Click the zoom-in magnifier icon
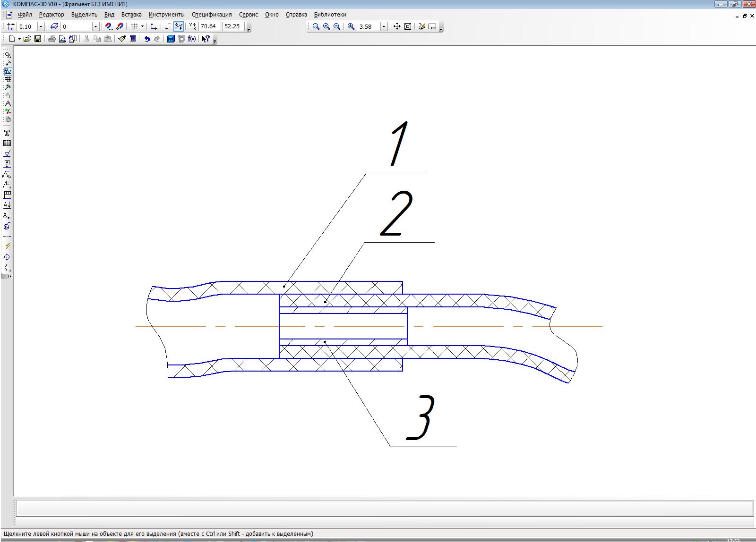Viewport: 756px width, 542px height. [326, 26]
